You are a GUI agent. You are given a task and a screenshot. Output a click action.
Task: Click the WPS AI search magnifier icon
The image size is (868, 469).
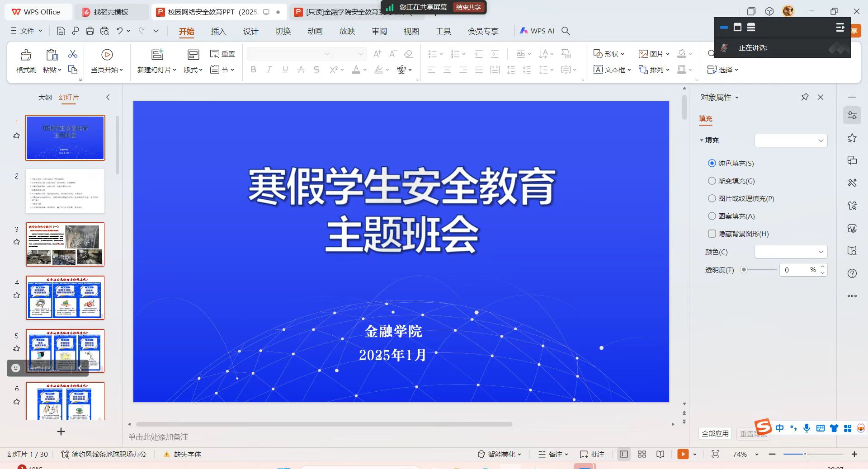pyautogui.click(x=566, y=31)
